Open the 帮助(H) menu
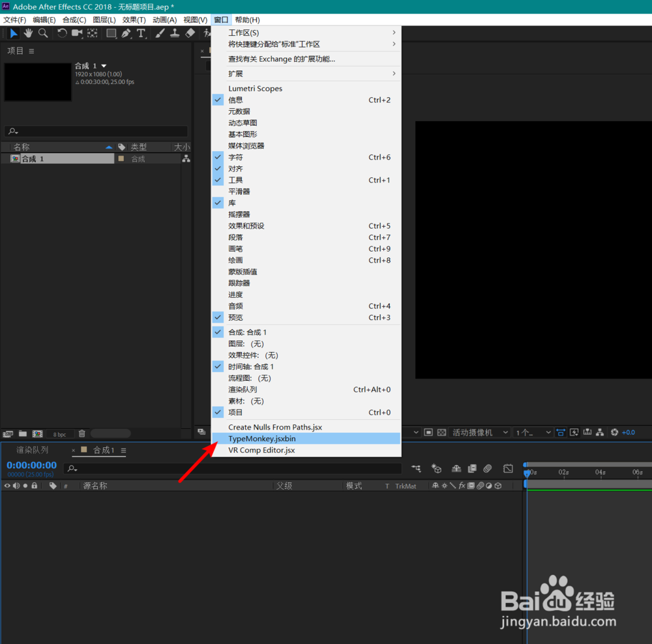Viewport: 652px width, 644px height. click(247, 20)
